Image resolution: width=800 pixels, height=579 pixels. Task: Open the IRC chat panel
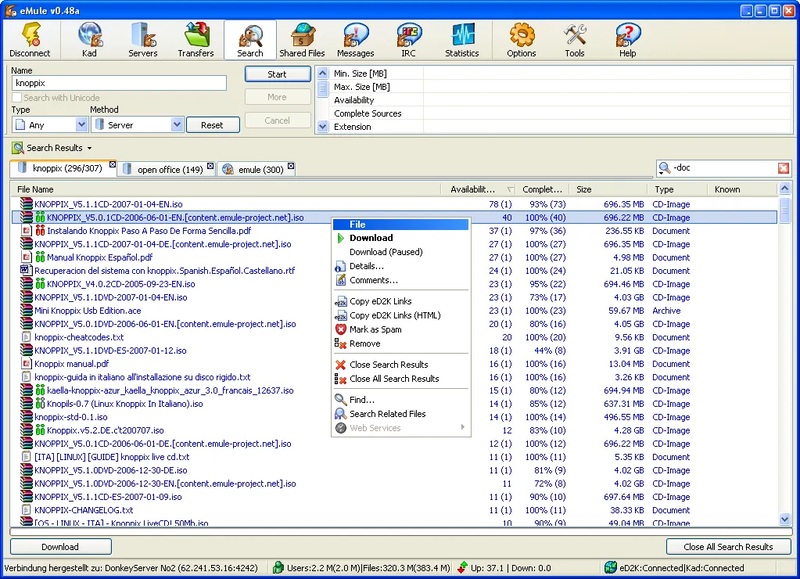[408, 40]
